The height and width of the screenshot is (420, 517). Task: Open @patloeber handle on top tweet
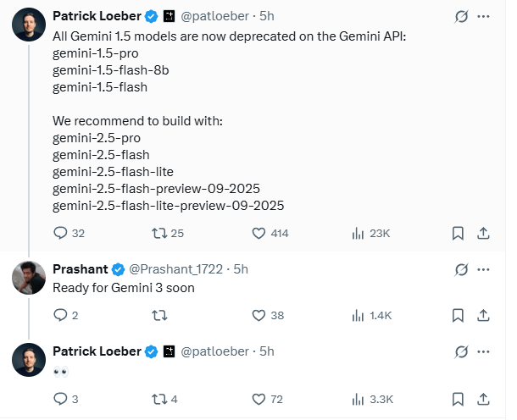tap(214, 16)
